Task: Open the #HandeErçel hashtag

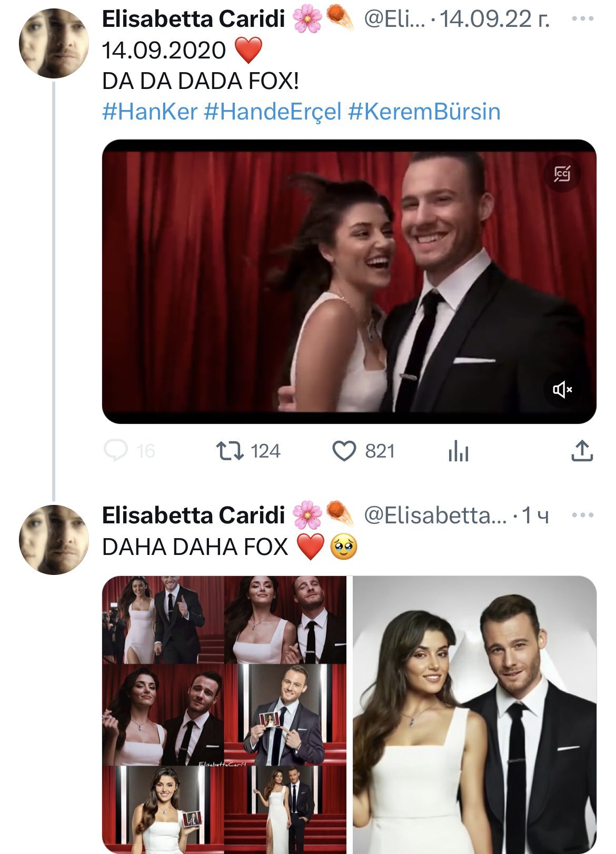Action: [x=273, y=112]
